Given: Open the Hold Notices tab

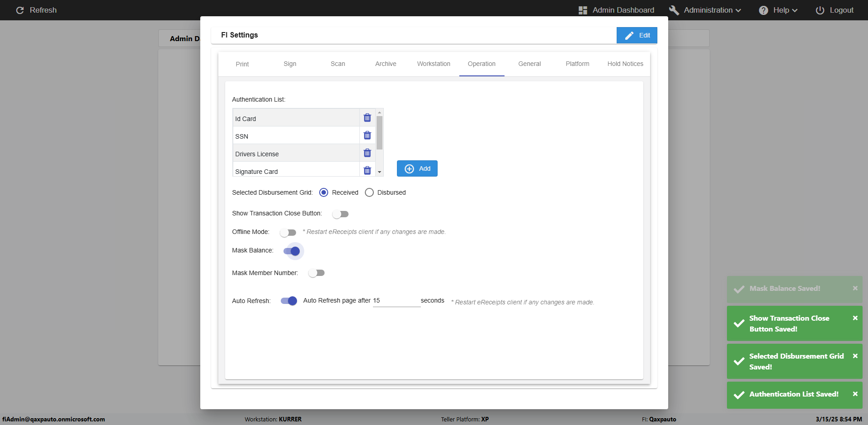Looking at the screenshot, I should click(x=625, y=64).
